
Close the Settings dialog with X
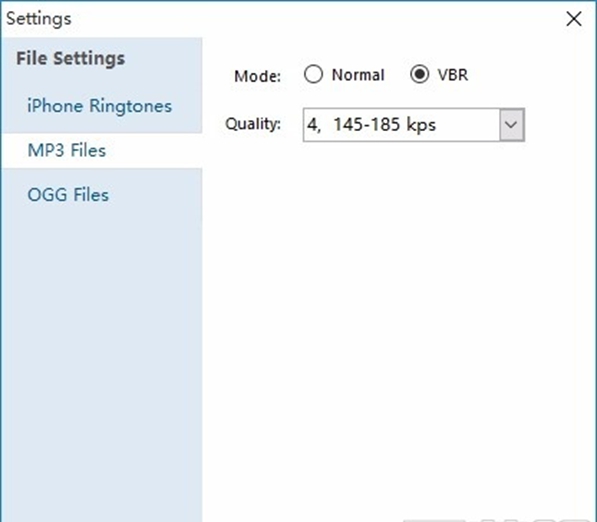point(573,19)
